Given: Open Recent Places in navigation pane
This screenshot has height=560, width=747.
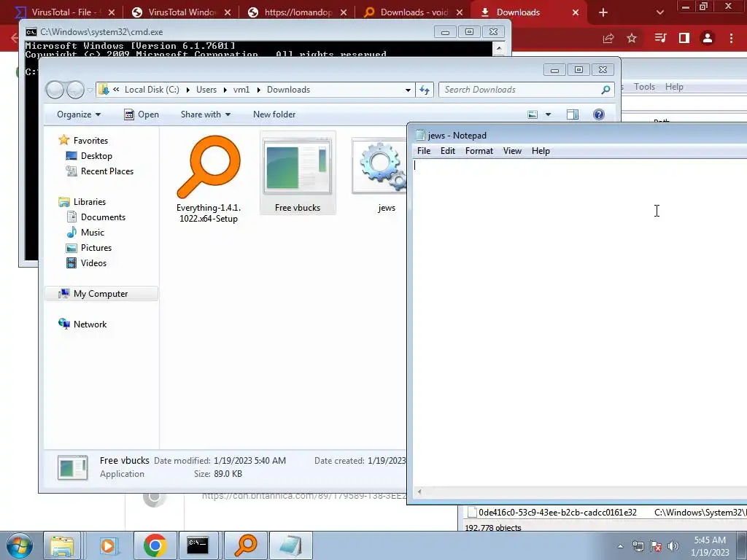Looking at the screenshot, I should (107, 171).
